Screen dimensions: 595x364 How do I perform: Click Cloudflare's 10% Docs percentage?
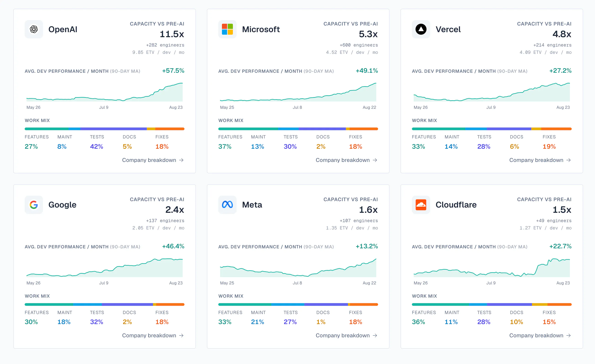pyautogui.click(x=516, y=322)
